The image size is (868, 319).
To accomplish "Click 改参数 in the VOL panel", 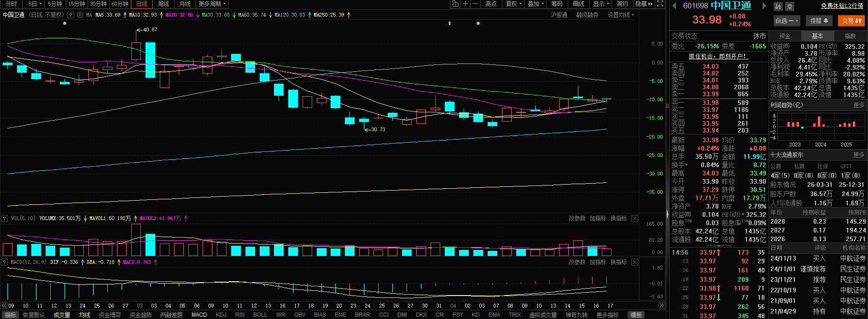I will [577, 218].
